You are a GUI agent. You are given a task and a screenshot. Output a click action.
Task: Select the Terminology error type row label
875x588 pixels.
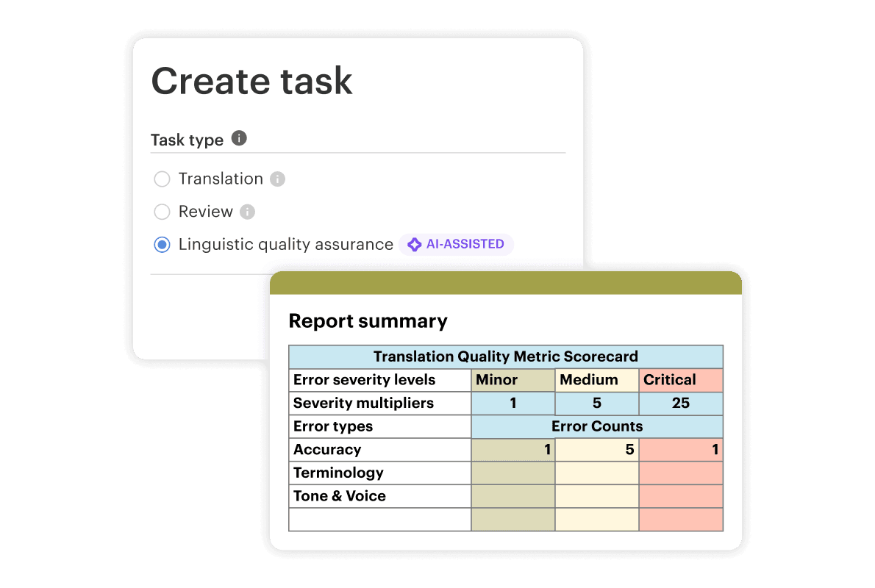(x=338, y=473)
